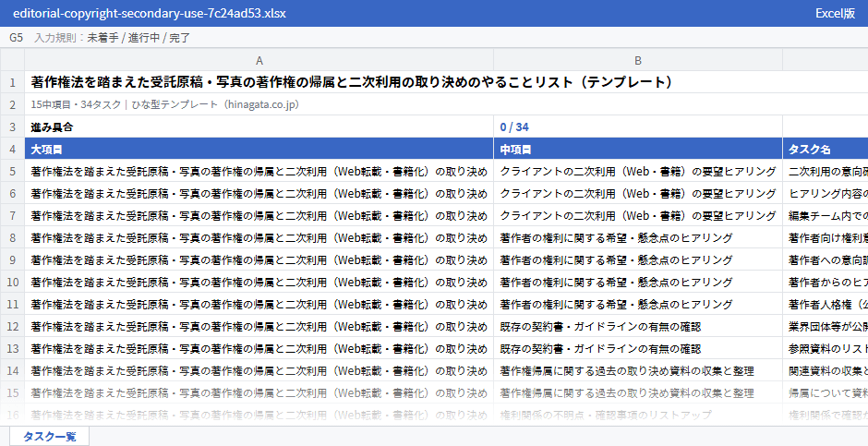Click task cell starting 著作者向け権利

(x=826, y=237)
